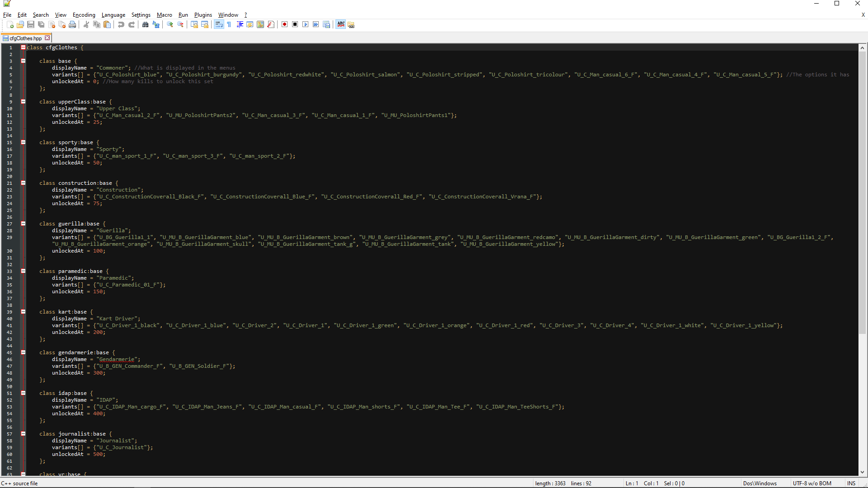The image size is (868, 488).
Task: Click the Start macro recording icon
Action: (x=284, y=24)
